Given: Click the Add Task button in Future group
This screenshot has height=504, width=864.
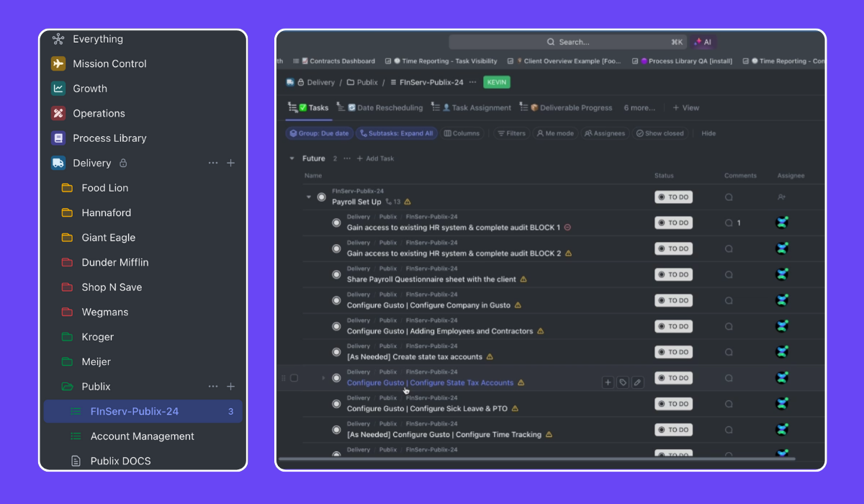Looking at the screenshot, I should pyautogui.click(x=376, y=158).
